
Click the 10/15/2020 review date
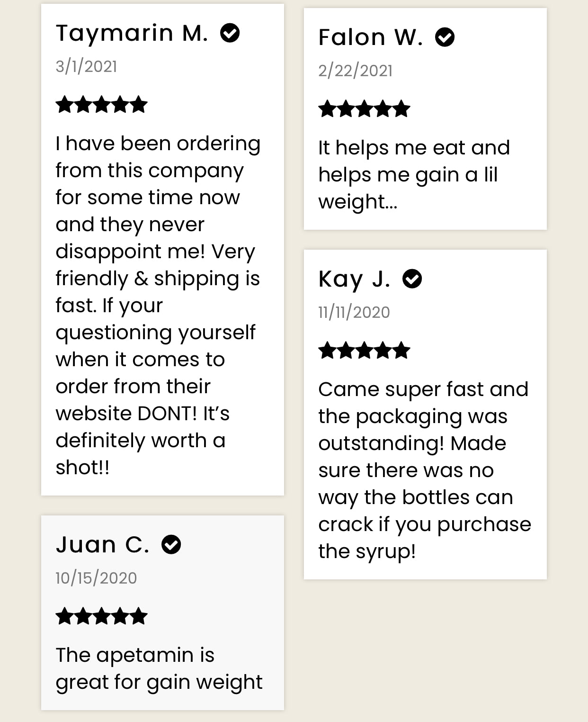[x=96, y=578]
